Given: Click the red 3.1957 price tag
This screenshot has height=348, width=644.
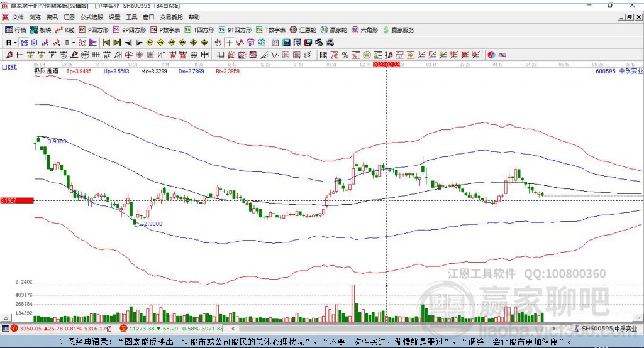Looking at the screenshot, I should (17, 200).
